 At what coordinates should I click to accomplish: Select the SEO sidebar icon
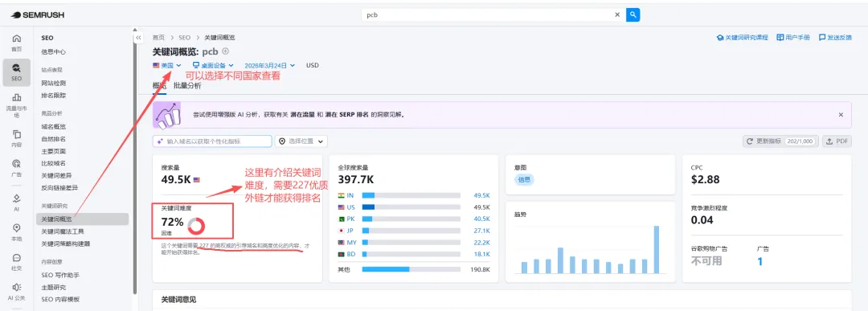[x=17, y=72]
